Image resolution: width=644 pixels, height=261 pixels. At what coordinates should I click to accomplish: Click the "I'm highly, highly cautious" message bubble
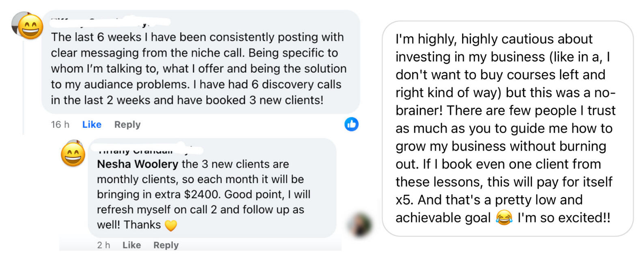pos(507,128)
